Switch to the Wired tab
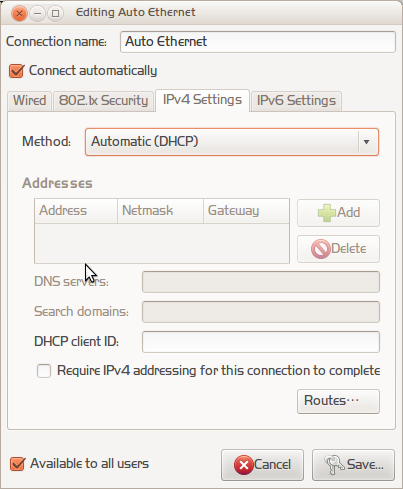 [29, 101]
